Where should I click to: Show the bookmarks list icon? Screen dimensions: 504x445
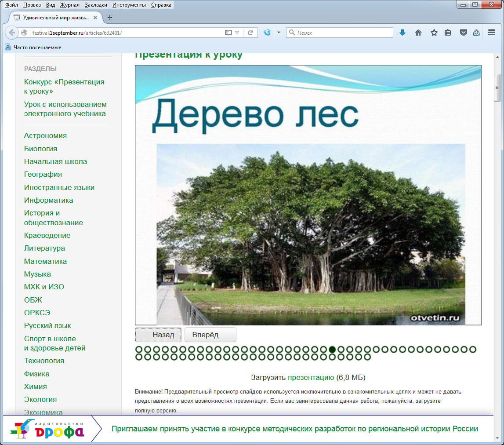point(448,33)
